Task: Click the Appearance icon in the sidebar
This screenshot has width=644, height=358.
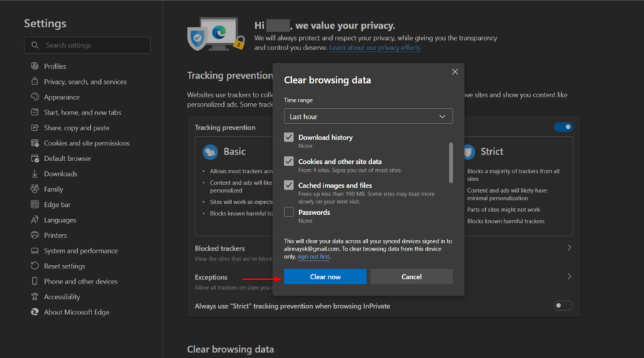Action: (x=34, y=97)
